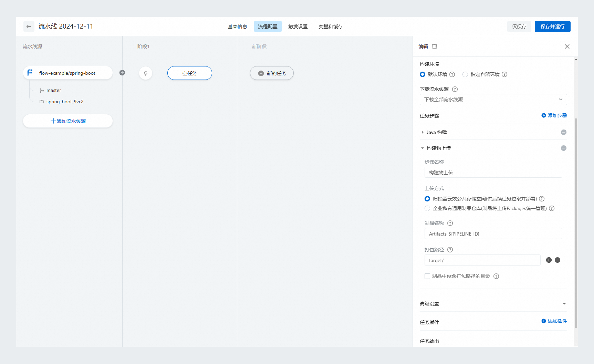
Task: Open help for 制品中包含打包路径的目录
Action: [x=496, y=276]
